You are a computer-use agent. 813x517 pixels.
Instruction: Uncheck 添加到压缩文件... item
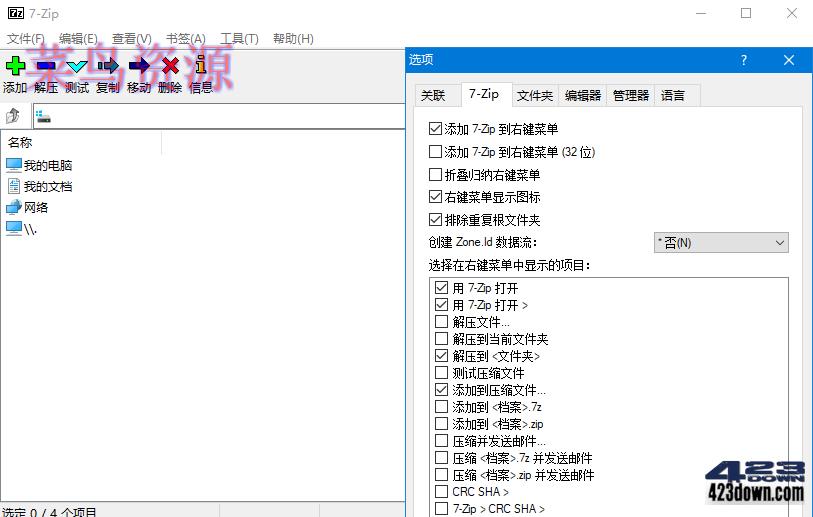pos(441,389)
